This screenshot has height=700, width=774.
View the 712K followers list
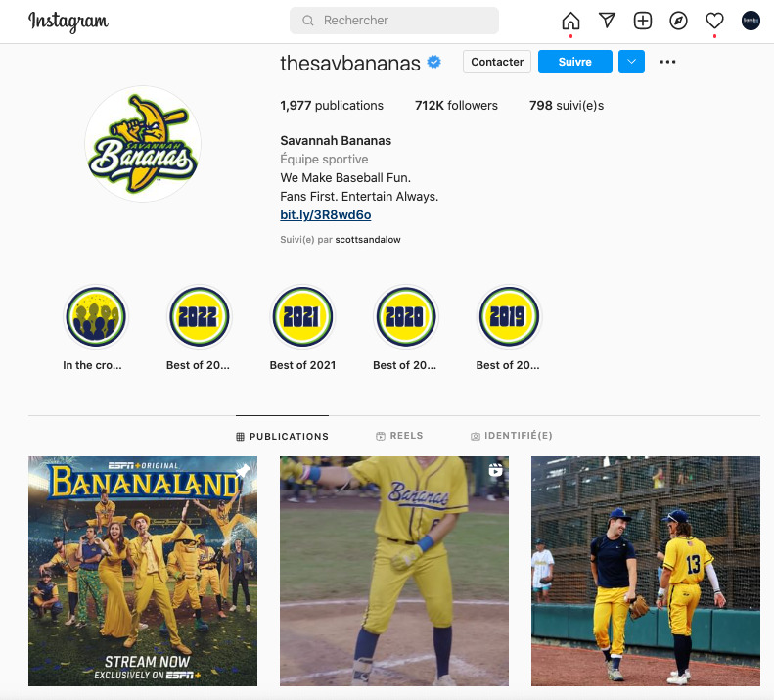[456, 105]
